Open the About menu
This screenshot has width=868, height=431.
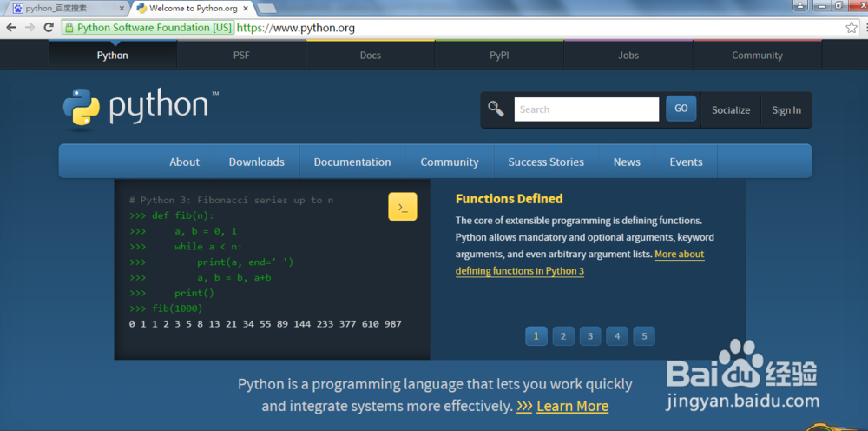tap(184, 162)
